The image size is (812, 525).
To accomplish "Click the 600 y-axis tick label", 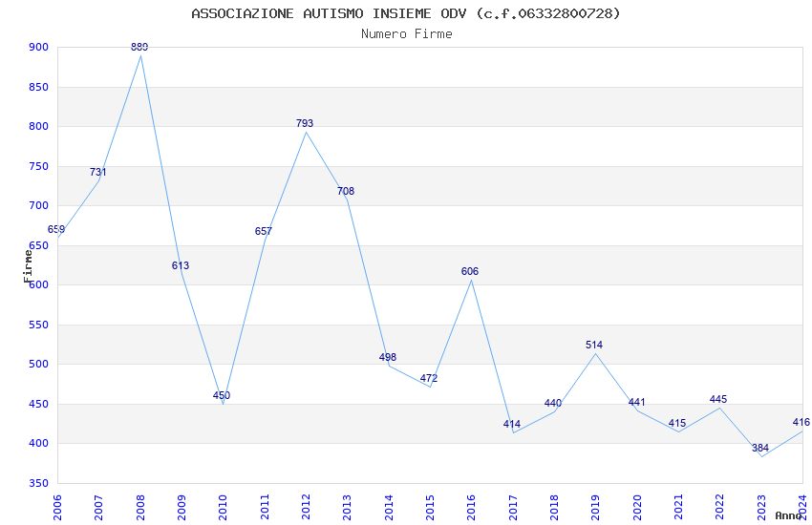I will [x=39, y=284].
